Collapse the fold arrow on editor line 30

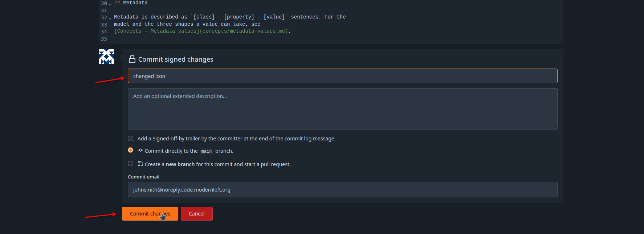tap(110, 4)
